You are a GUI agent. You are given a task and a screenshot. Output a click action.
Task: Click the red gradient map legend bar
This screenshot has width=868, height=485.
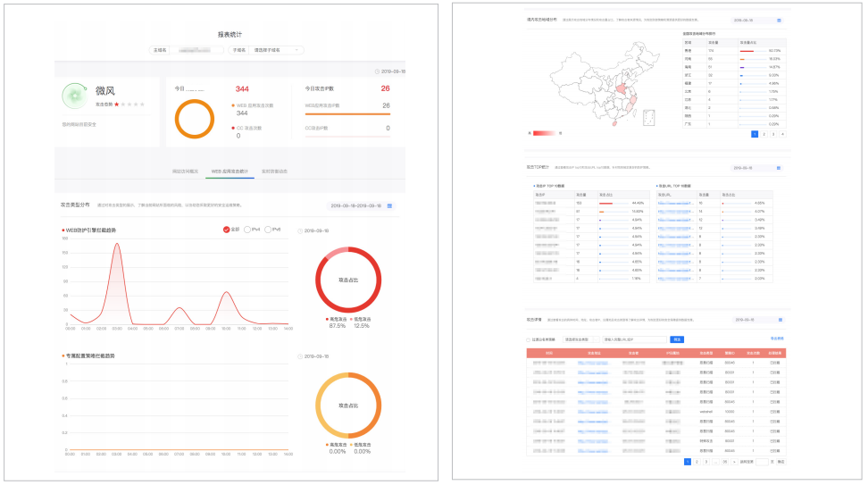pyautogui.click(x=544, y=133)
